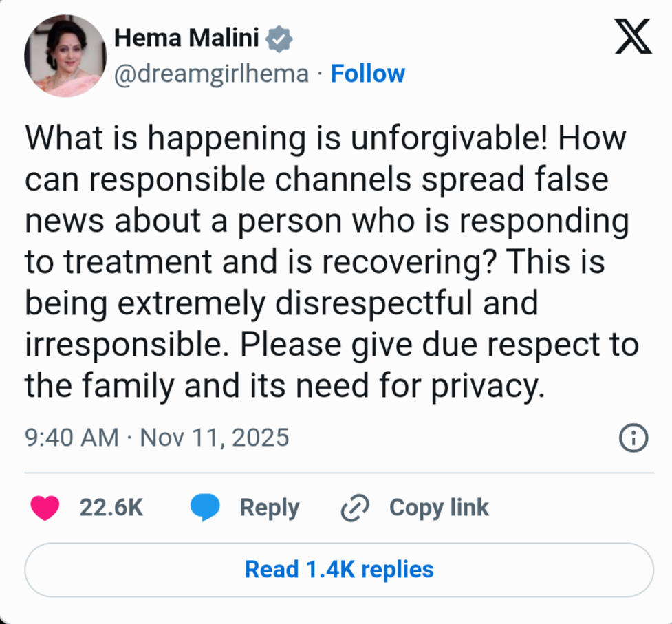Image resolution: width=672 pixels, height=624 pixels.
Task: Click the Reply label
Action: tap(269, 508)
